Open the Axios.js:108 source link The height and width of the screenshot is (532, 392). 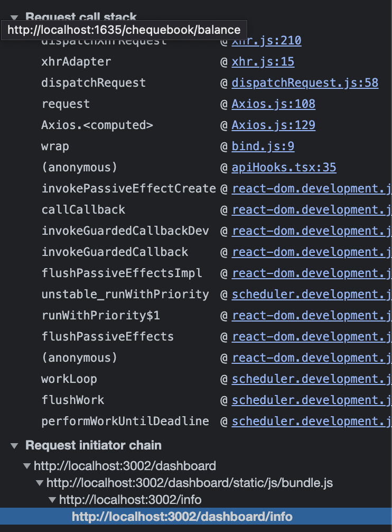click(274, 104)
